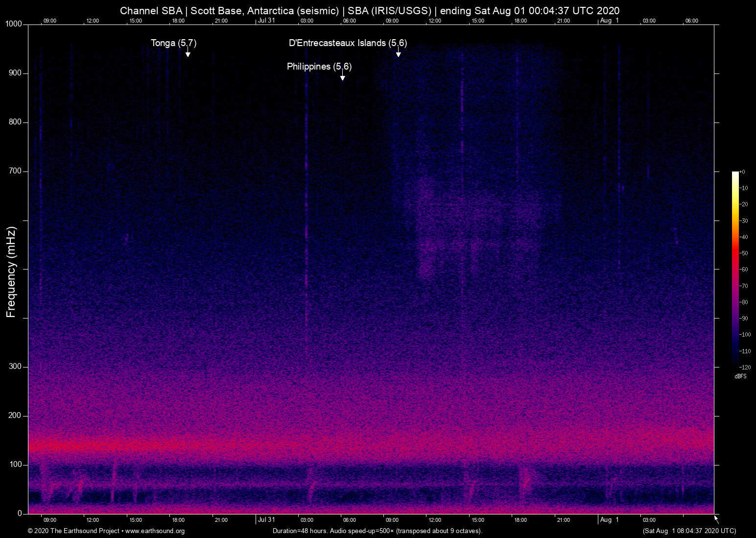756x538 pixels.
Task: Click the Sat Aug 1 timestamp bottom right
Action: [x=689, y=531]
